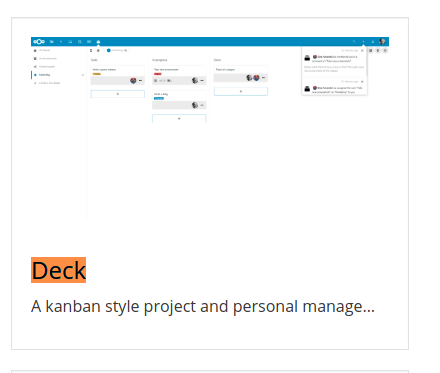This screenshot has height=373, width=440.
Task: Click the highlighted "Deck" app title
Action: (x=59, y=270)
